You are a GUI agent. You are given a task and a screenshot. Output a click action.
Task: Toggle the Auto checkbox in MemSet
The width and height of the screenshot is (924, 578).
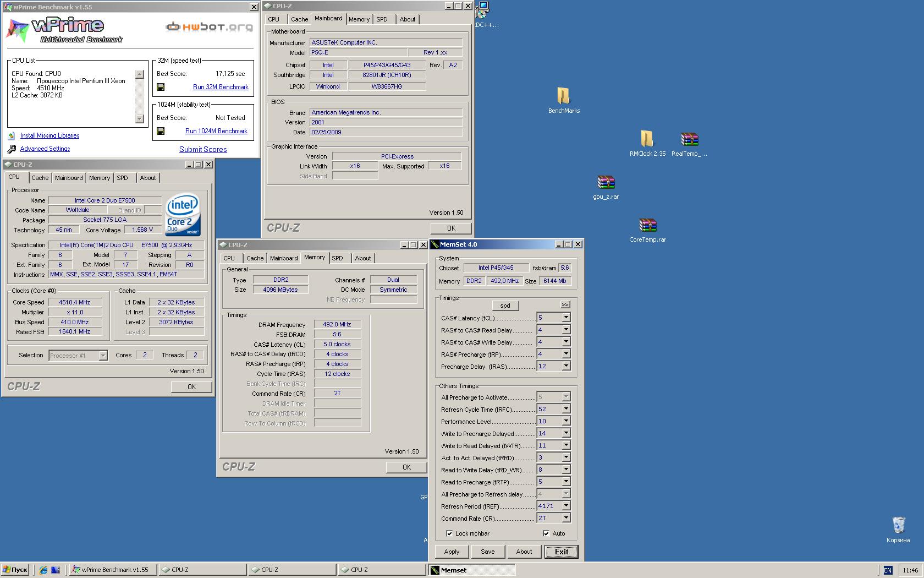click(x=546, y=533)
